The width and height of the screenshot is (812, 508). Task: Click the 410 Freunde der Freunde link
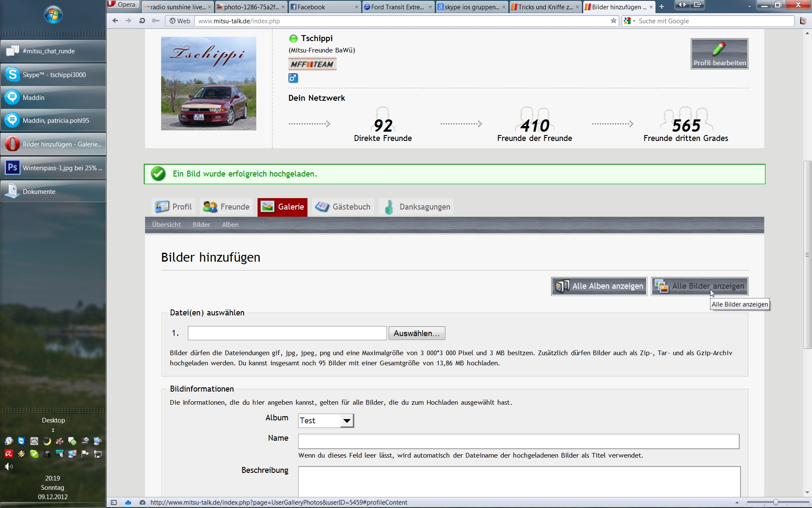[535, 125]
